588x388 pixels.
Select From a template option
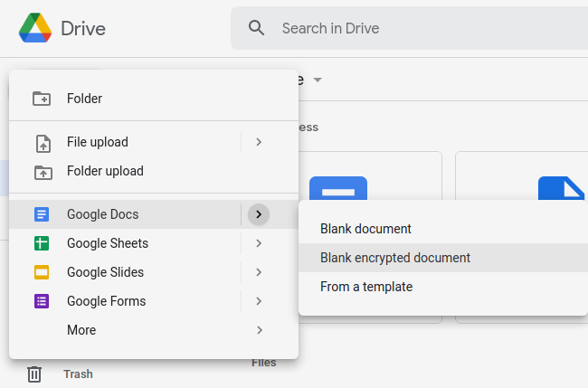(366, 287)
